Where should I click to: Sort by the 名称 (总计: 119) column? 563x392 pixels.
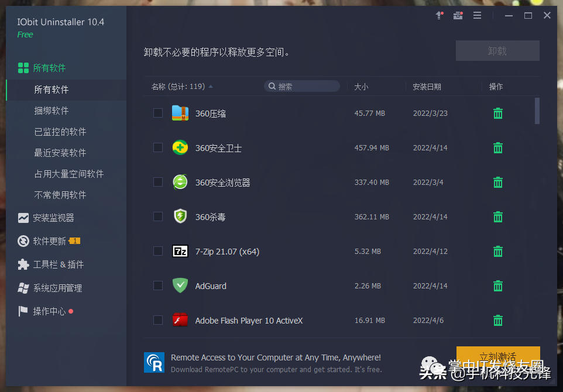pos(182,87)
